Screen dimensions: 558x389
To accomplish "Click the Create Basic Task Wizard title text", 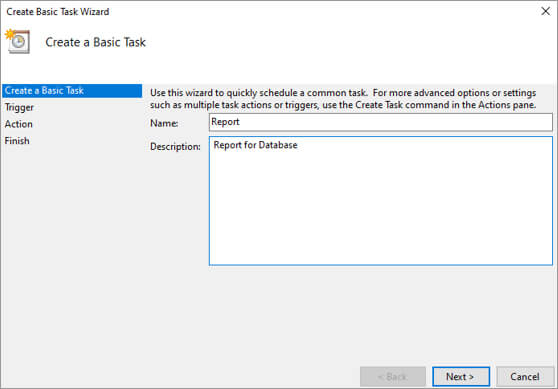I will (x=58, y=12).
